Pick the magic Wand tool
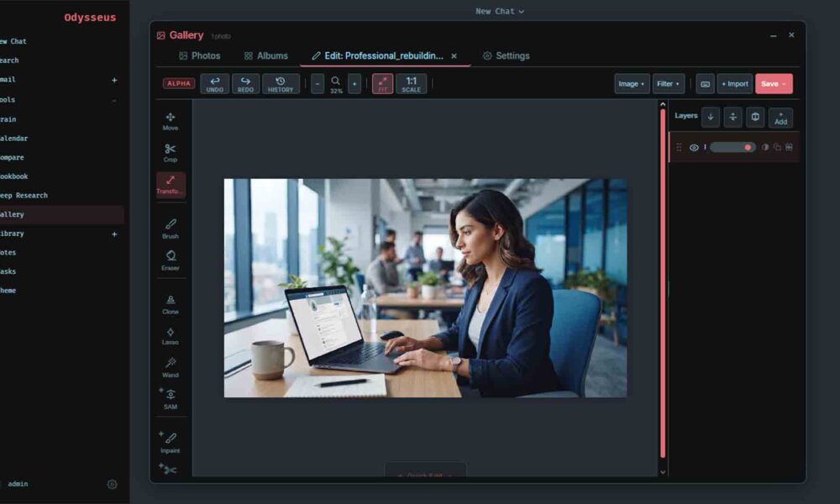Screen dimensions: 840x504 coord(171,367)
